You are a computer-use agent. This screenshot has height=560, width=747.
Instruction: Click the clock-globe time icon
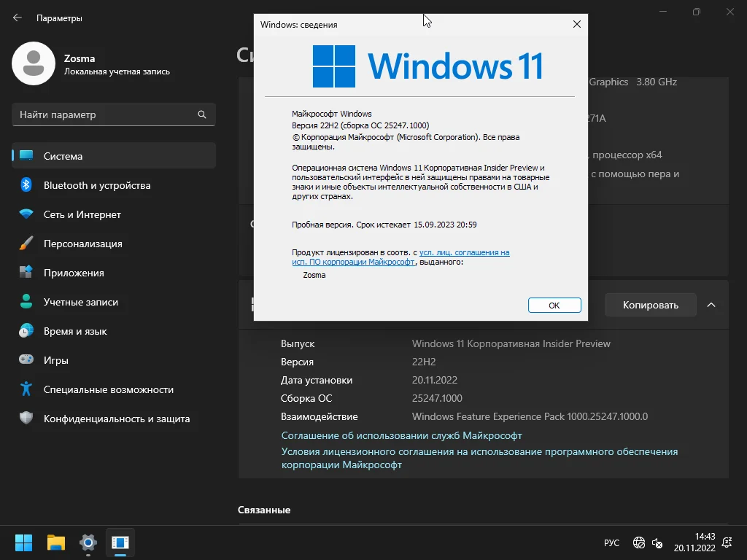click(x=26, y=330)
